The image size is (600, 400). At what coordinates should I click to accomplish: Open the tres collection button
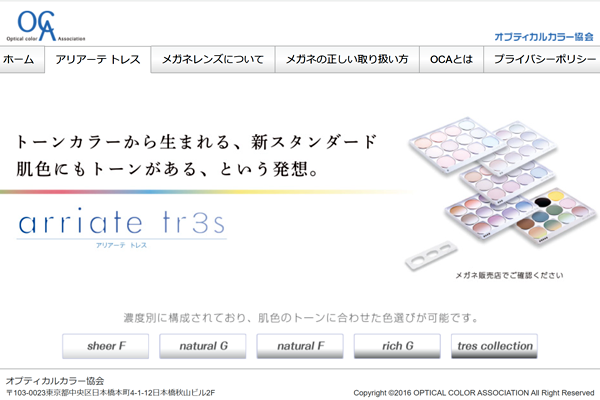pos(495,346)
